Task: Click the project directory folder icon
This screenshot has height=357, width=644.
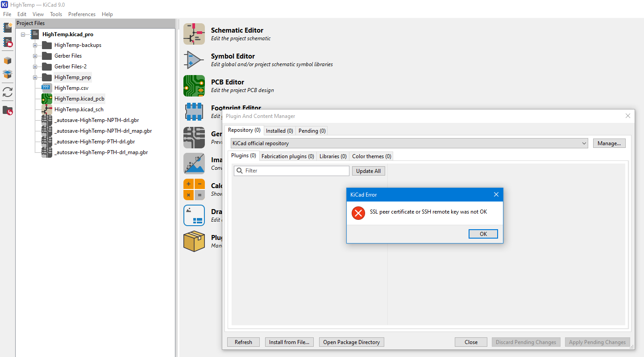Action: [8, 110]
